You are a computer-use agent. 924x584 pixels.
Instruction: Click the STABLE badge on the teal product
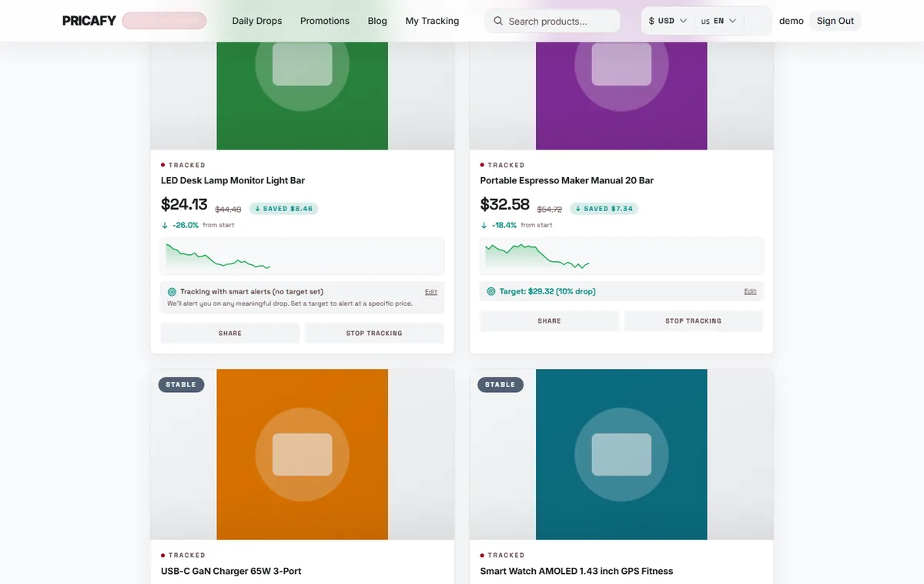[x=500, y=384]
